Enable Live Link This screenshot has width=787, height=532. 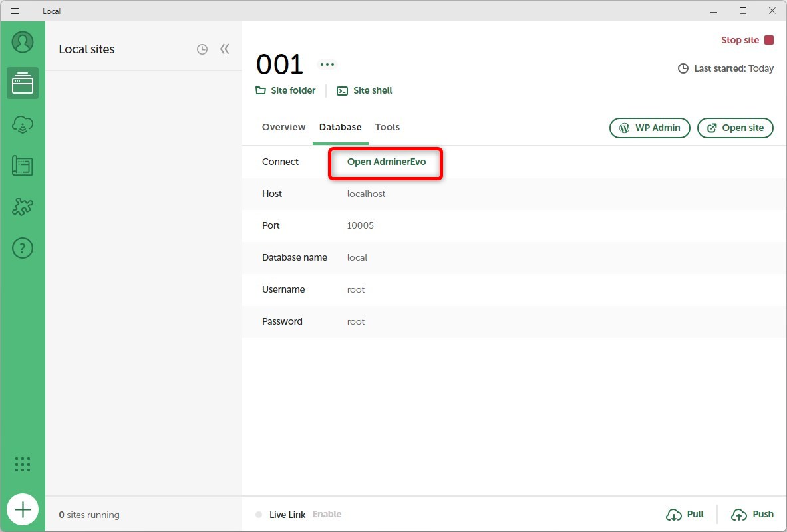click(x=327, y=515)
